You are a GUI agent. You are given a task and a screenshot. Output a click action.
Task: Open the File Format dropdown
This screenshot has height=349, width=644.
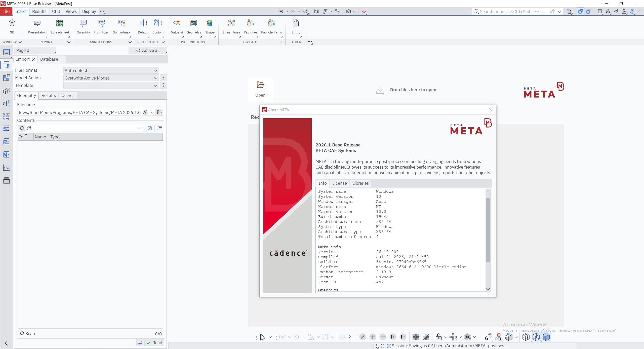[111, 70]
